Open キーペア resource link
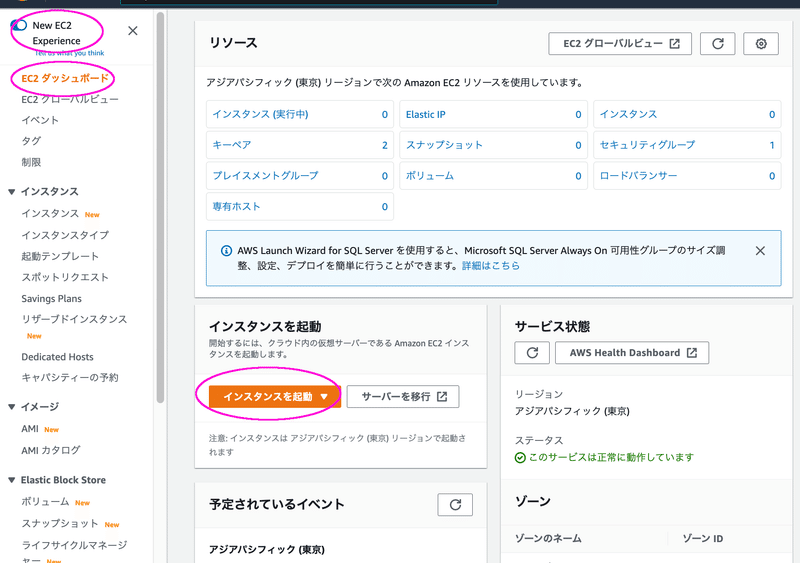Image resolution: width=800 pixels, height=563 pixels. (x=232, y=145)
